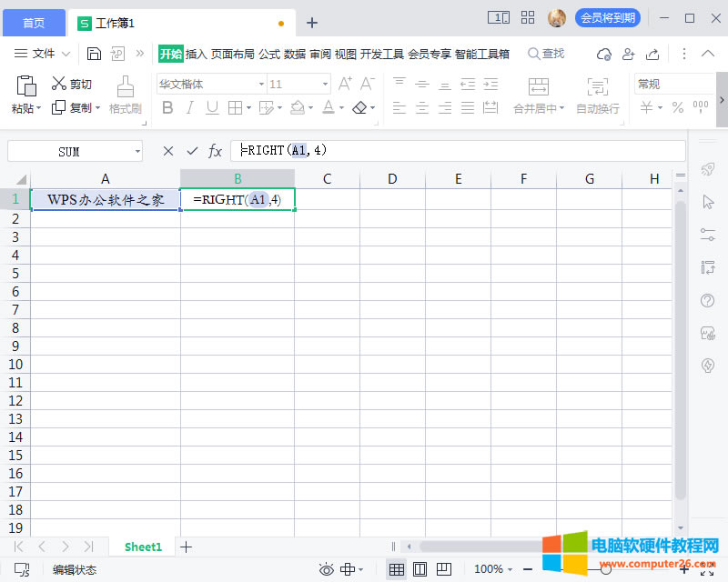Open the insert function fx dialog

click(216, 151)
